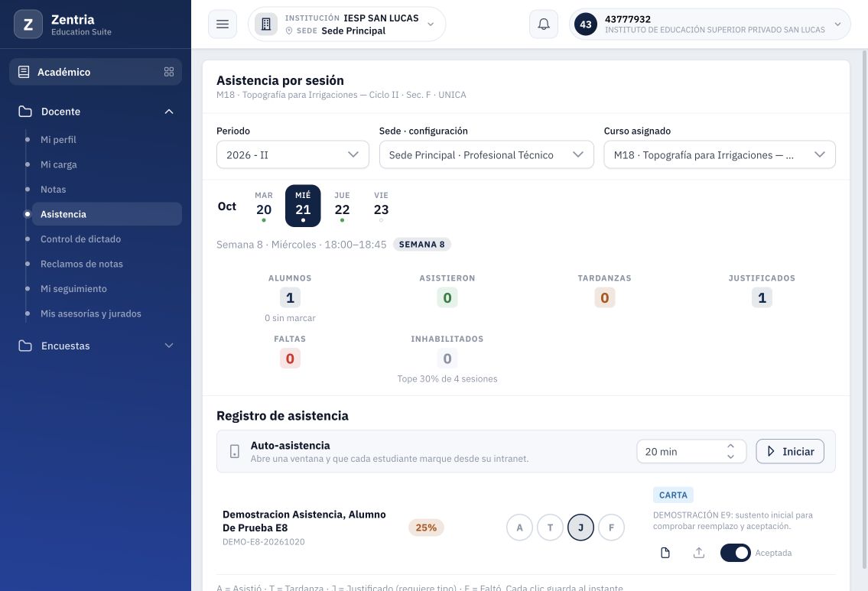Screen dimensions: 868x591
Task: Click the institution building icon
Action: [x=265, y=24]
